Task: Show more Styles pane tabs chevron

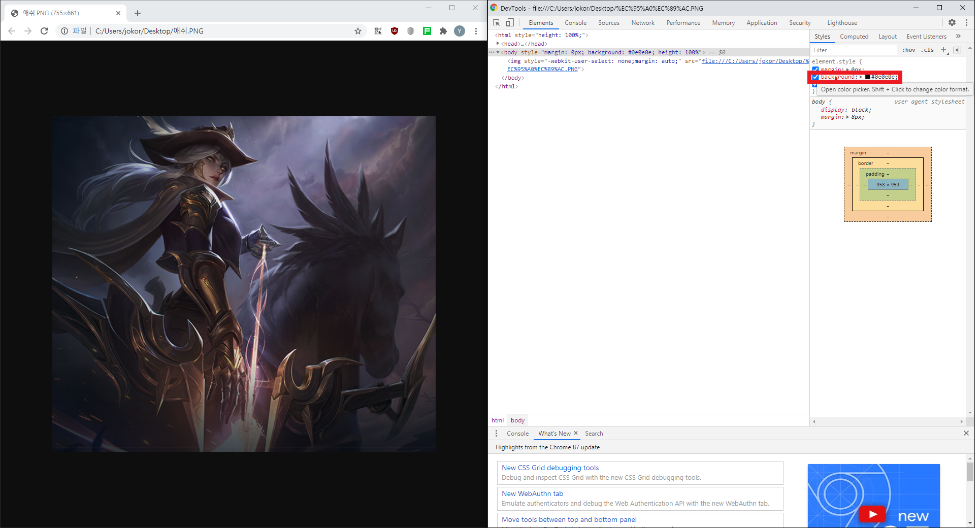Action: point(958,36)
